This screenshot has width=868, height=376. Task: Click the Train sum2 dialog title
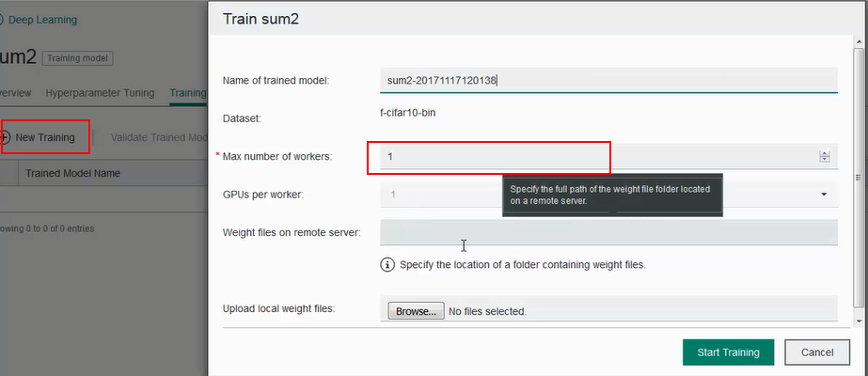pos(260,19)
